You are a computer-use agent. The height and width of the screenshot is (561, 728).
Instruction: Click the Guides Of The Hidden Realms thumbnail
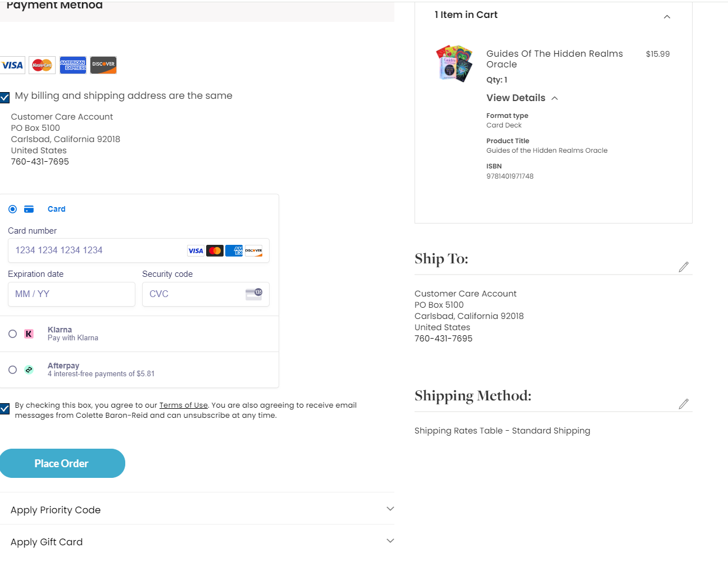(454, 63)
